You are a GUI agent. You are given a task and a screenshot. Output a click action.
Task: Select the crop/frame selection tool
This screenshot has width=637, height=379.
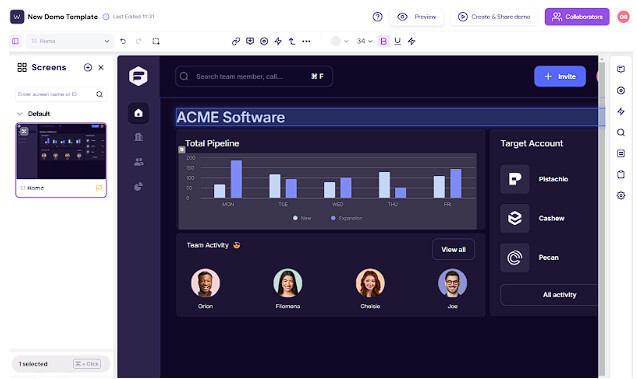tap(156, 41)
